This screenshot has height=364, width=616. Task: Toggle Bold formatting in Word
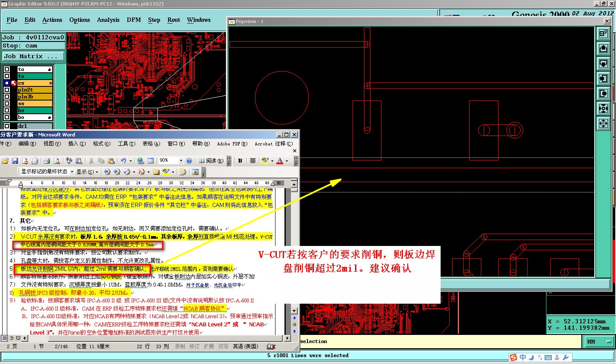(240, 161)
